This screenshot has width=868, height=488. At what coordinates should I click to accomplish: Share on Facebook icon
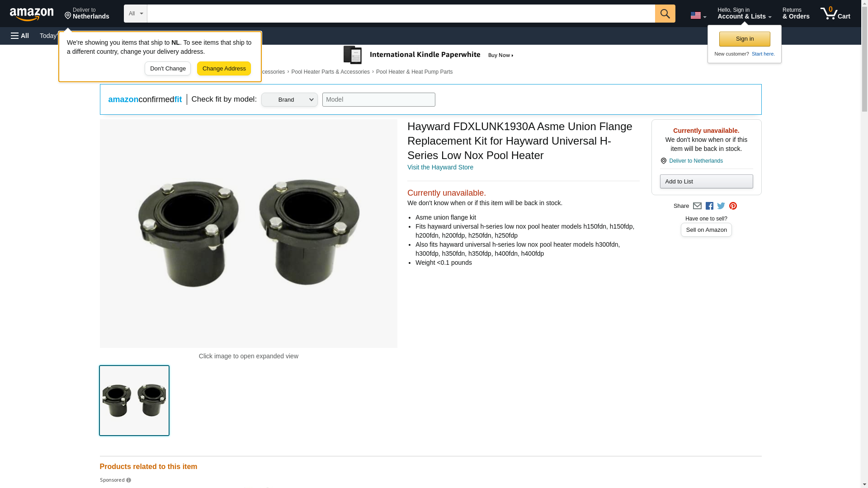(x=709, y=206)
